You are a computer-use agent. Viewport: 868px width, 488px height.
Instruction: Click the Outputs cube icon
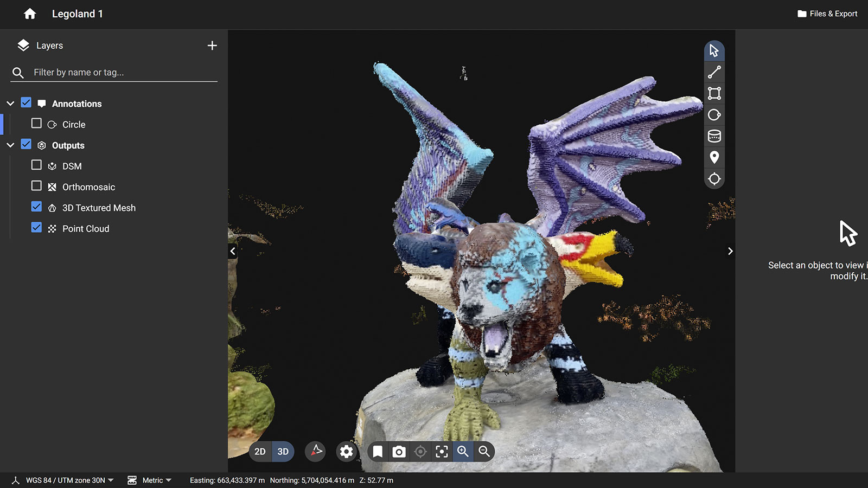click(42, 145)
